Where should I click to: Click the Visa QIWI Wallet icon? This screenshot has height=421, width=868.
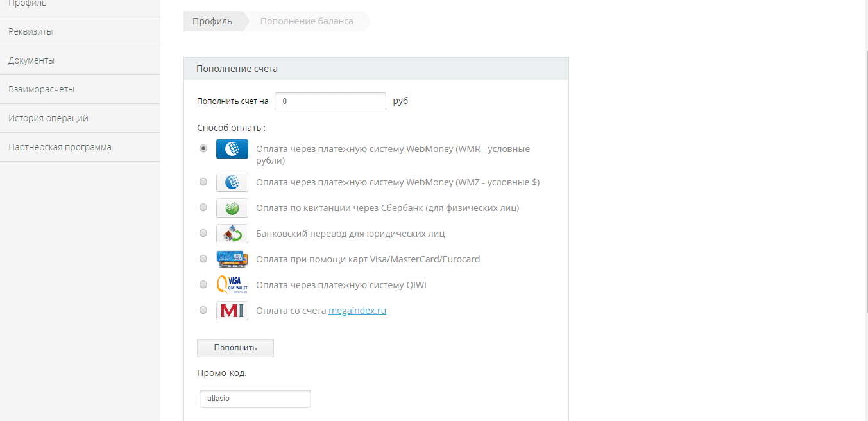[x=232, y=285]
